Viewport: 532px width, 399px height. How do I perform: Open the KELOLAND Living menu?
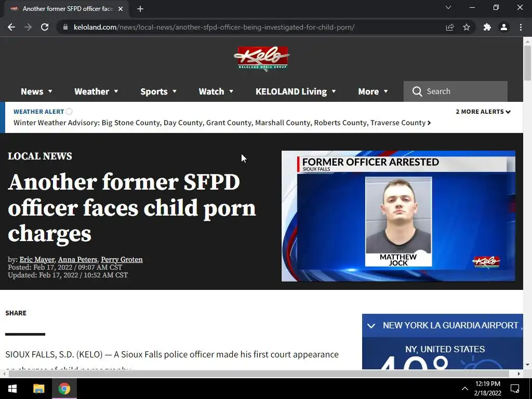click(x=296, y=91)
